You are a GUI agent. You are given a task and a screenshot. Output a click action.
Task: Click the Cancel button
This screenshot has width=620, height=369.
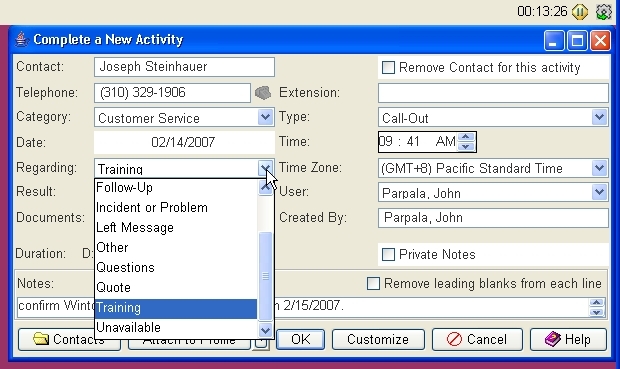pos(477,339)
